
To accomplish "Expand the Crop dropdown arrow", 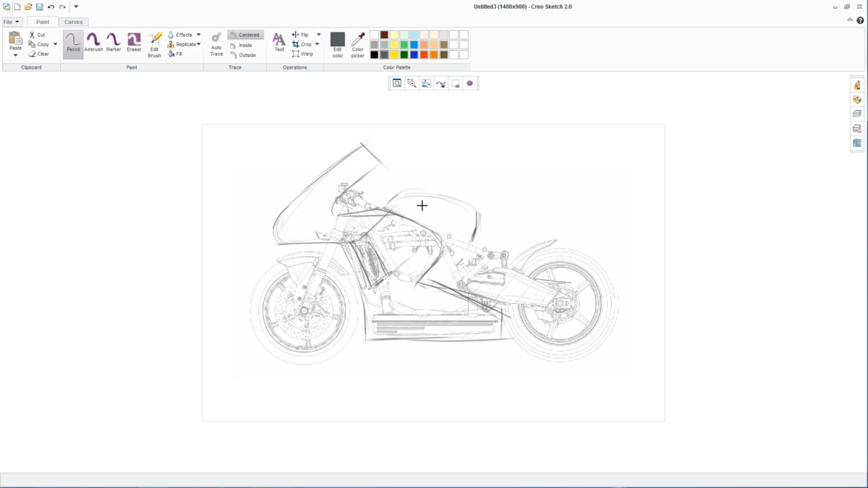I will (x=318, y=44).
